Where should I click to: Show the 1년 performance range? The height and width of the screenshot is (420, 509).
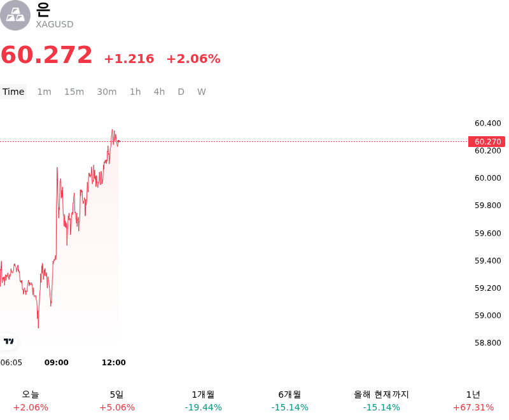click(x=473, y=401)
